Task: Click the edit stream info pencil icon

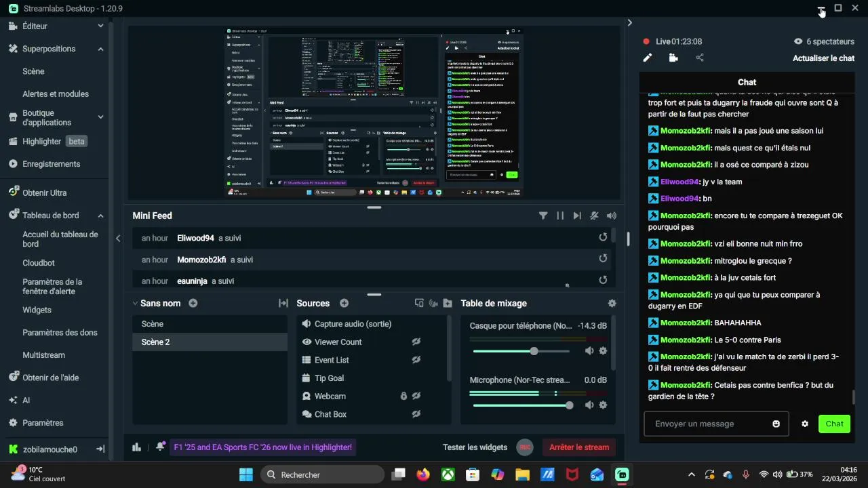Action: click(648, 58)
